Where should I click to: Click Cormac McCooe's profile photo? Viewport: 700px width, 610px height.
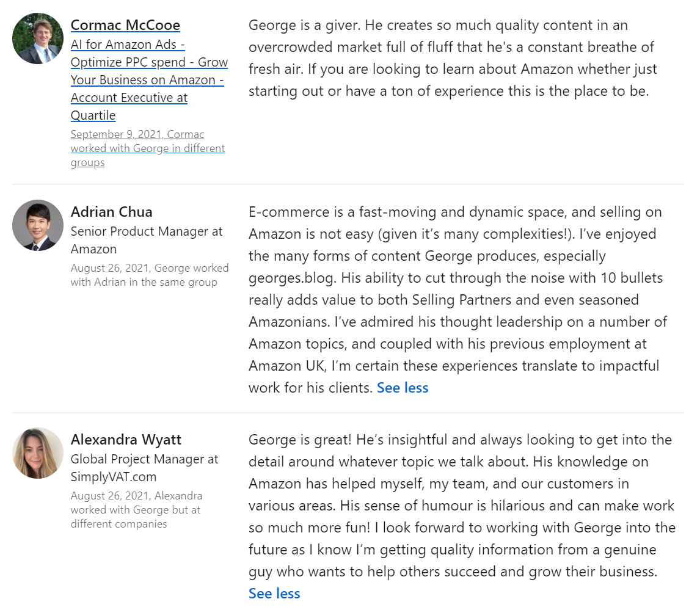click(x=38, y=38)
